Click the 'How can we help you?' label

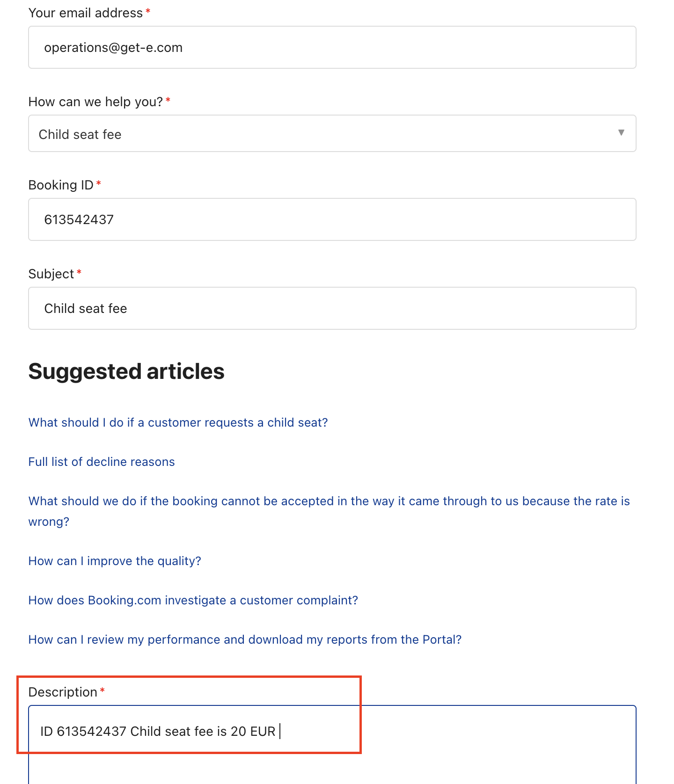click(95, 102)
